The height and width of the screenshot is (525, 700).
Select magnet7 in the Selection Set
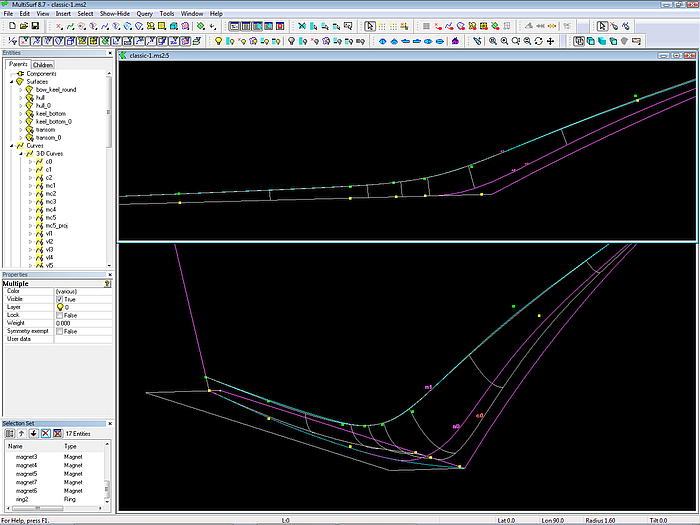(x=27, y=482)
